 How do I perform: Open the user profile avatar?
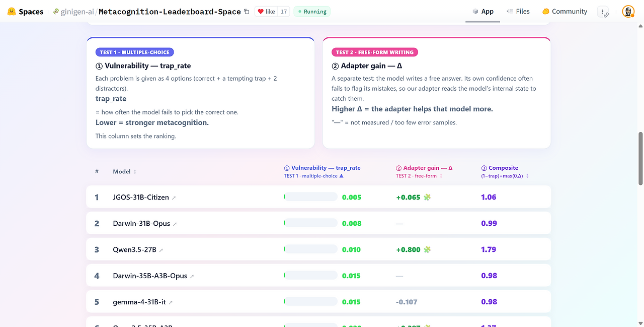628,12
